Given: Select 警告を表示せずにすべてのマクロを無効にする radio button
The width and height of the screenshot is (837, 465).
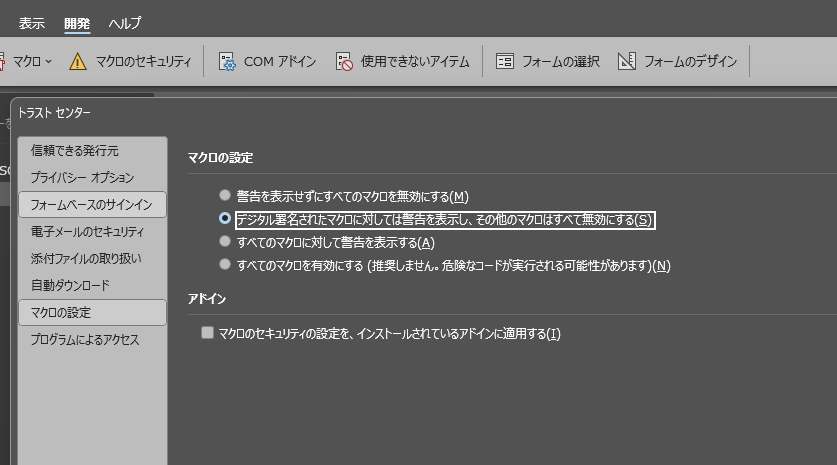Looking at the screenshot, I should [x=225, y=196].
